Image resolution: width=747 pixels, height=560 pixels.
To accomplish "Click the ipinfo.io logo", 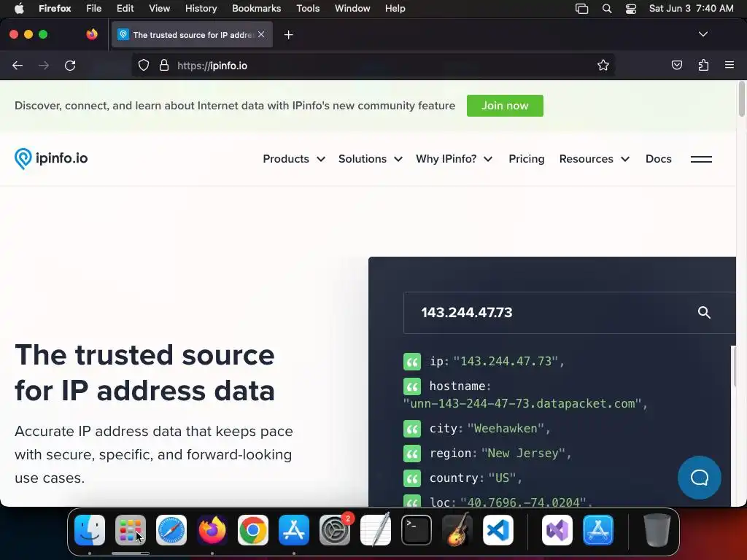I will click(51, 158).
